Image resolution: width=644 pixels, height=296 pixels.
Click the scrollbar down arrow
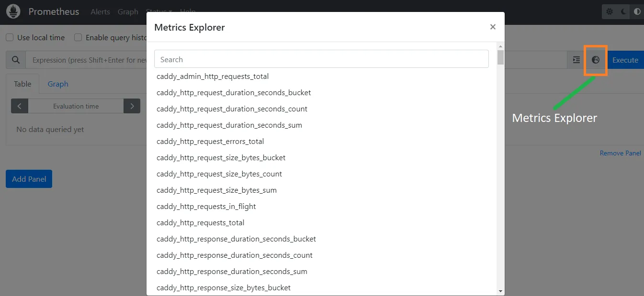500,291
